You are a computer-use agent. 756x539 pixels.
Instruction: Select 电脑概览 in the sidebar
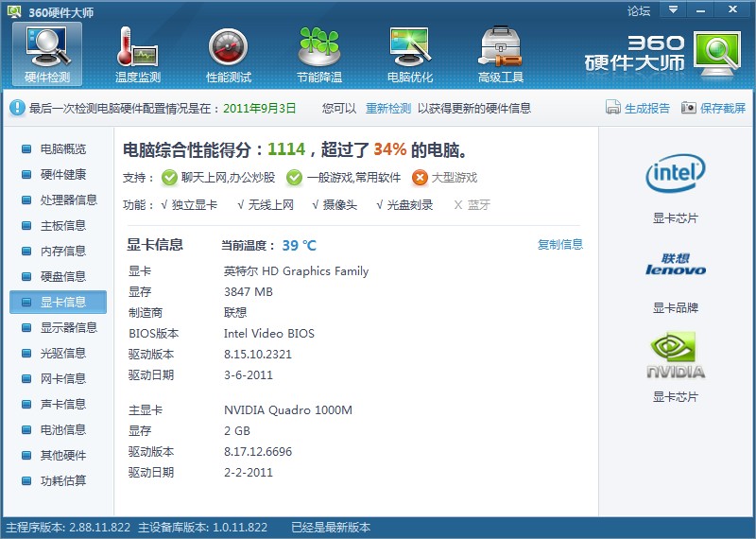point(58,148)
